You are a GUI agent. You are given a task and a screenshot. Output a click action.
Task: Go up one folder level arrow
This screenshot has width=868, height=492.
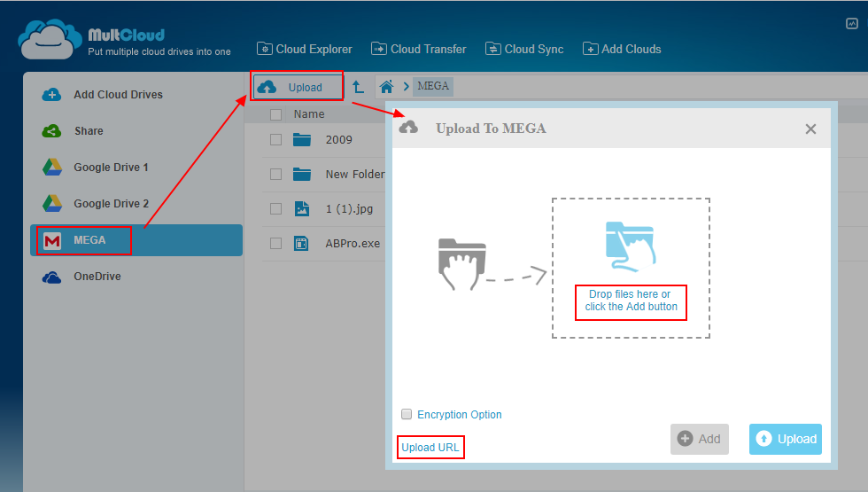pyautogui.click(x=358, y=87)
